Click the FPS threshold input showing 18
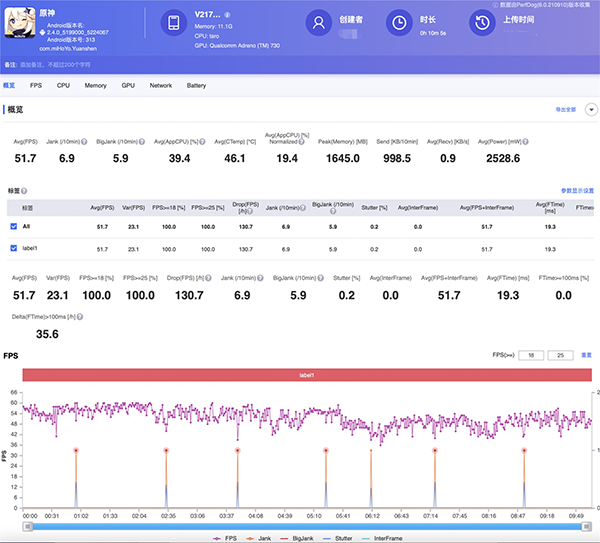This screenshot has height=543, width=600. pos(532,355)
